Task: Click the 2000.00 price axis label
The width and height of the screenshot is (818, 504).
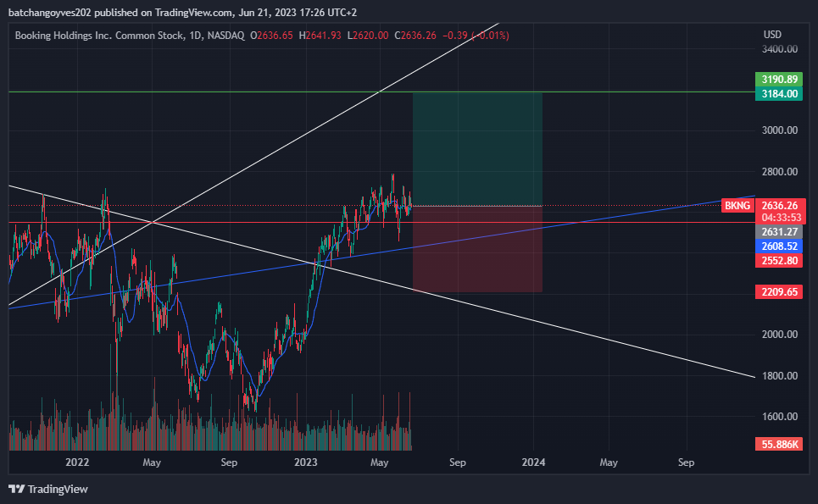Action: pyautogui.click(x=779, y=334)
